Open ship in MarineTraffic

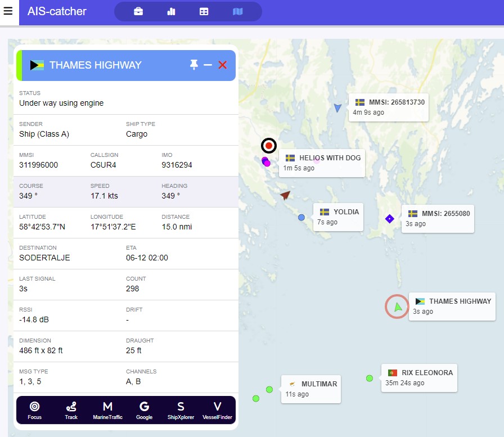pos(107,410)
